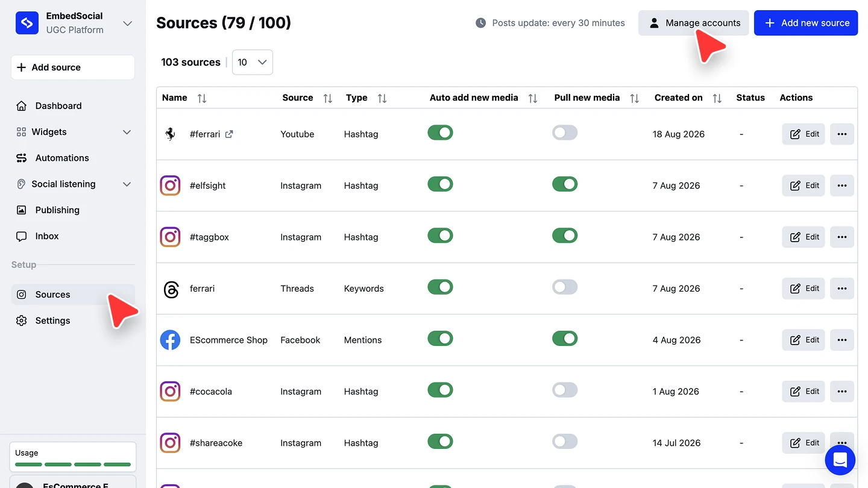Click the Threads icon in the ferrari row
The image size is (868, 488).
pos(171,289)
